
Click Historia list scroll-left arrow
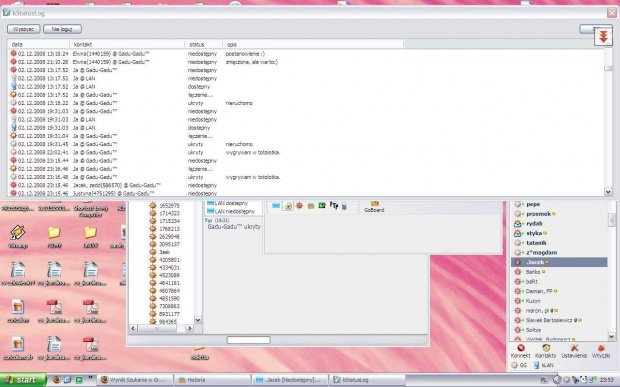point(133,328)
